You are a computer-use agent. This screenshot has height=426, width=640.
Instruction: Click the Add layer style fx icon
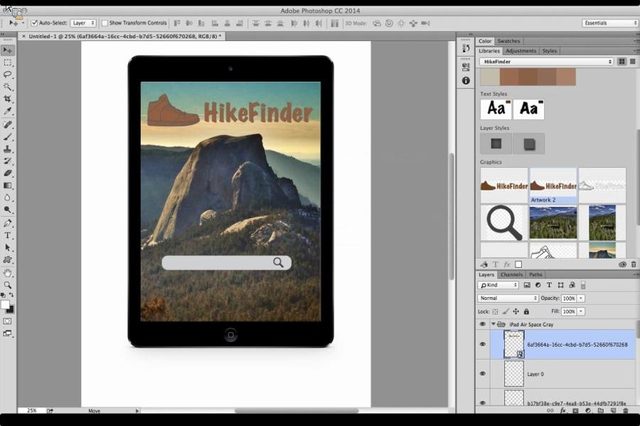563,410
